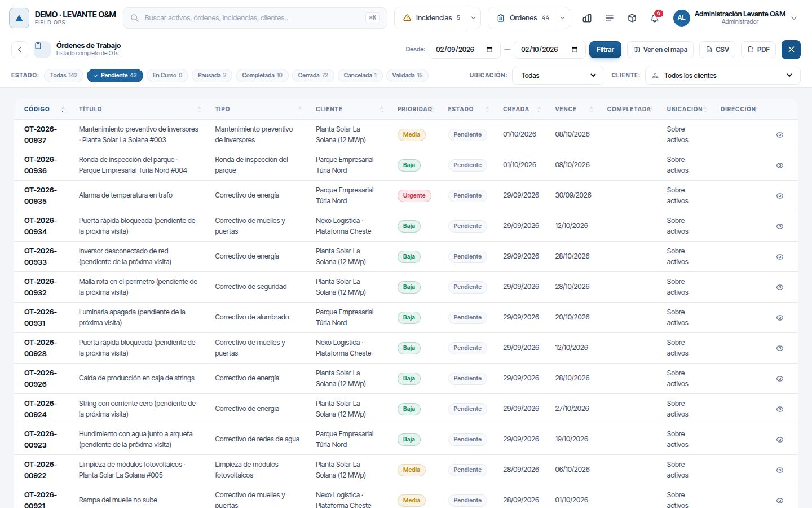
Task: Click Ver en el mapa button
Action: (660, 50)
